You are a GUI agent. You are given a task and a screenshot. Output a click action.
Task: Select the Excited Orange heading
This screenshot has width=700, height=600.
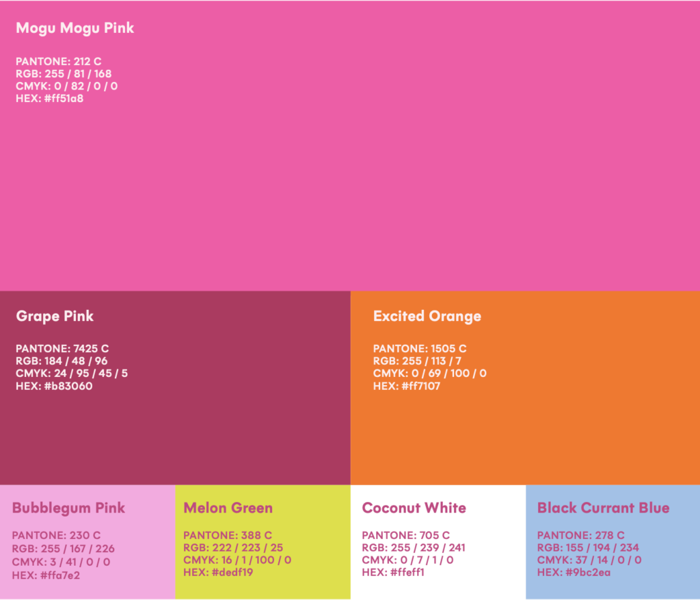pos(427,316)
